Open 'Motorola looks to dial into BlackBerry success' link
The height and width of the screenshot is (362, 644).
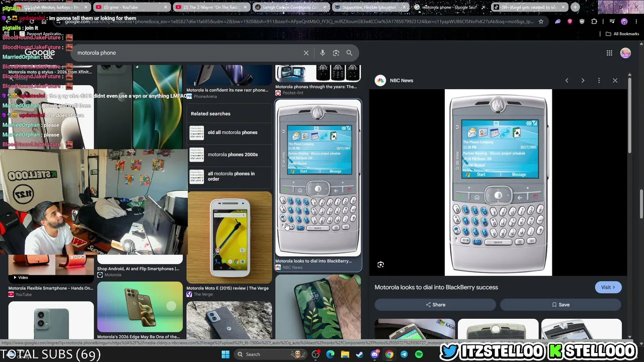pos(436,287)
